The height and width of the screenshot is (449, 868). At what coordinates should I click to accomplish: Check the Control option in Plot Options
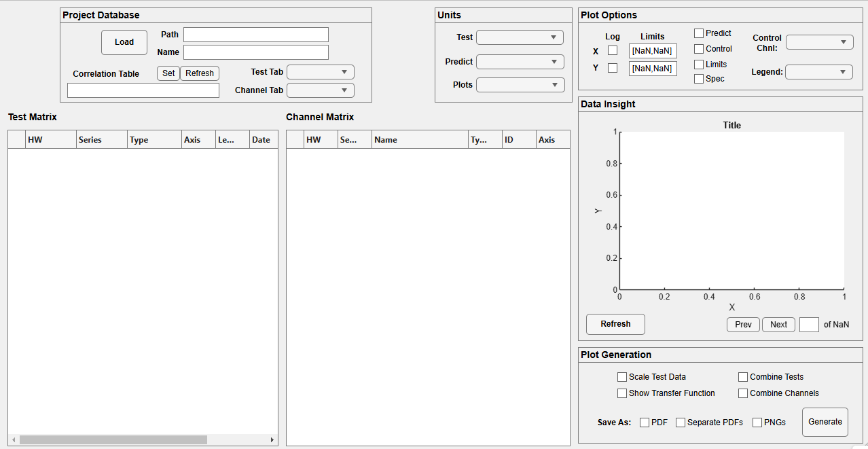[699, 48]
